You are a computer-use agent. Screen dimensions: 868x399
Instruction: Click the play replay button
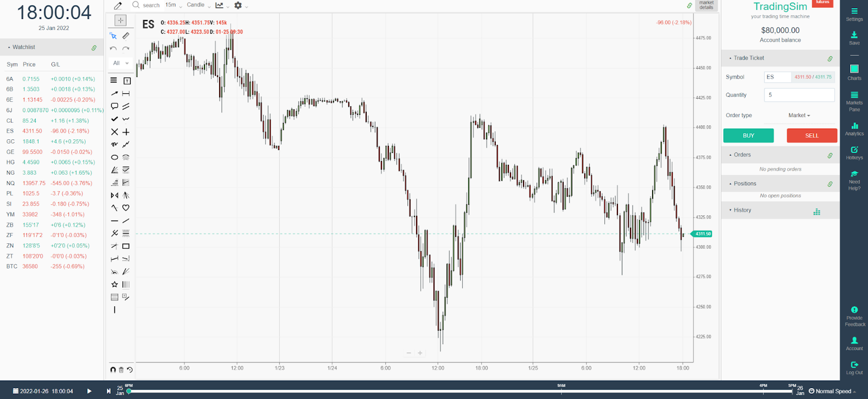90,391
